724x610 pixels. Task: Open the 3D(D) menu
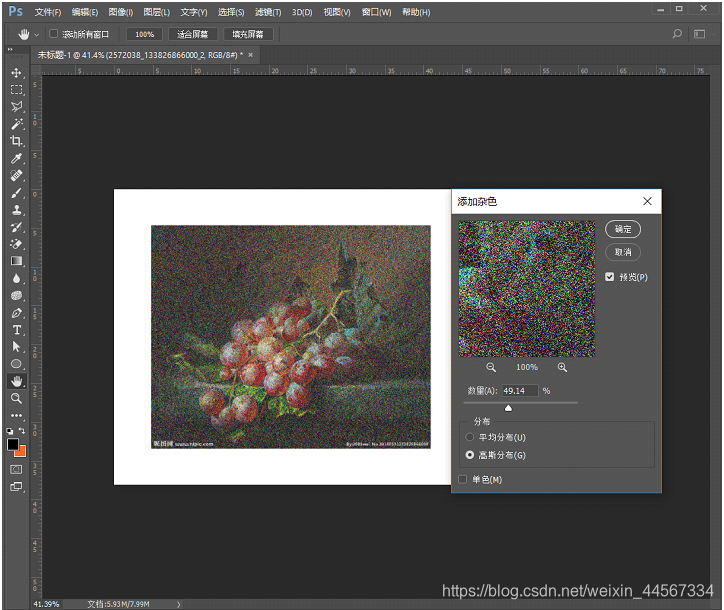[x=302, y=12]
